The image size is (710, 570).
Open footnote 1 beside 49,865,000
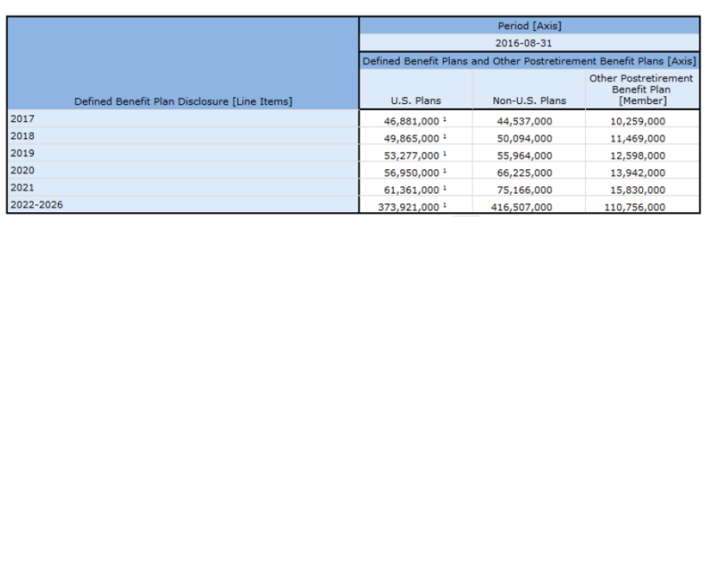[445, 136]
